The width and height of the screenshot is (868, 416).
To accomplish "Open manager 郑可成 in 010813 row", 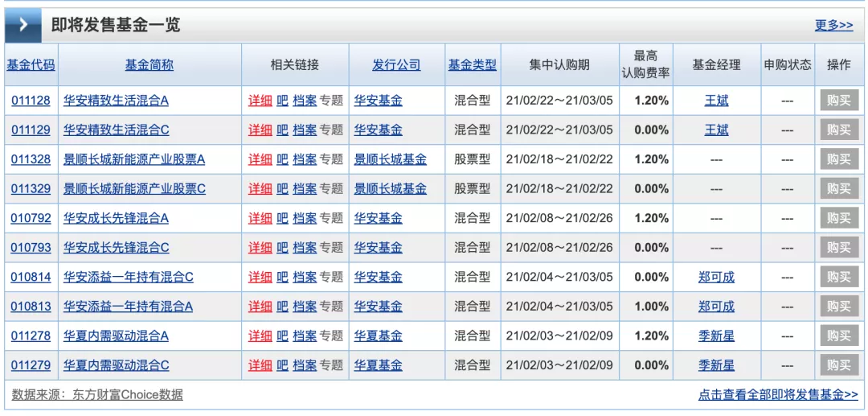I will (x=716, y=307).
